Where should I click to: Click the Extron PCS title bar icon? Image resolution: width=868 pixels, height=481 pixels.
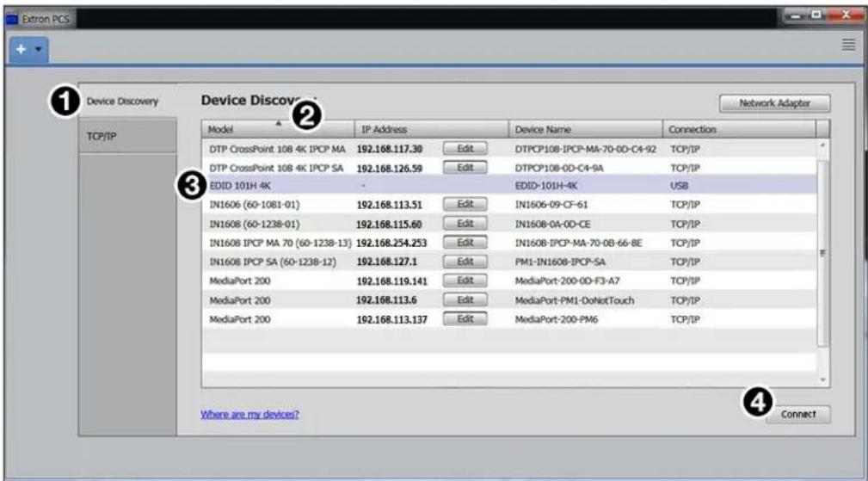(12, 20)
